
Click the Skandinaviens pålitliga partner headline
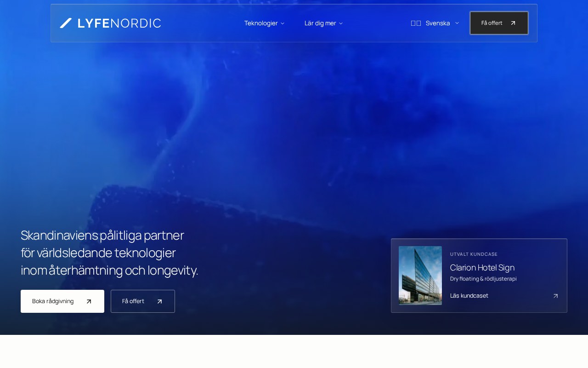109,253
